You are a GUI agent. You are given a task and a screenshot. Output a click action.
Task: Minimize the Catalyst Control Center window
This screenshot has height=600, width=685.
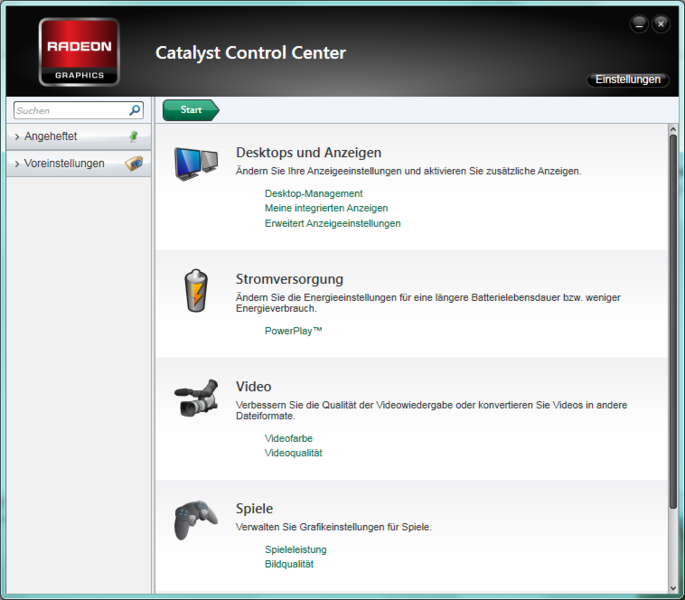coord(639,24)
